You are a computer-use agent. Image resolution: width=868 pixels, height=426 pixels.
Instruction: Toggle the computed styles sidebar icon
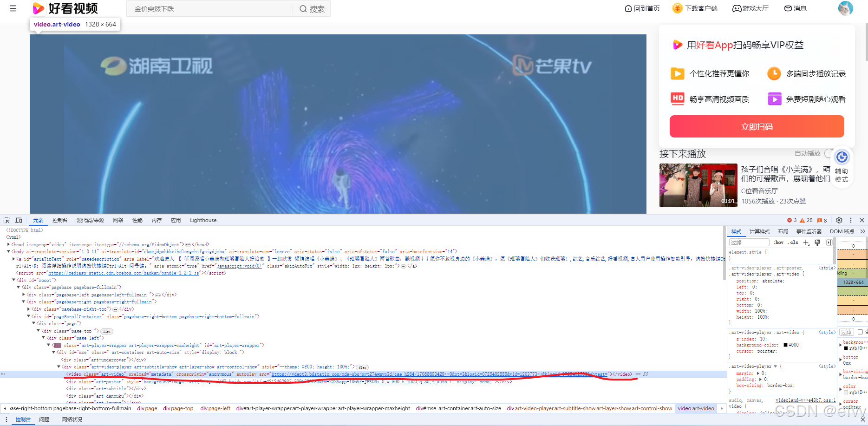click(x=829, y=242)
